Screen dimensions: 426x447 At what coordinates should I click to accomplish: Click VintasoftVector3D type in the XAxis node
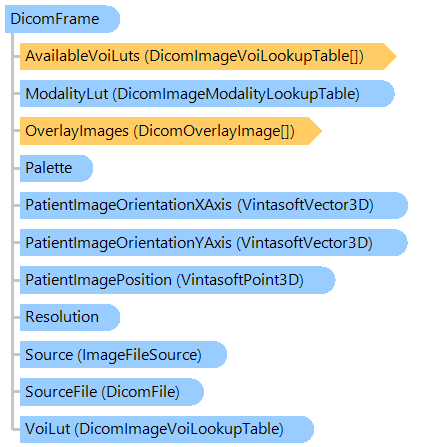click(x=305, y=205)
